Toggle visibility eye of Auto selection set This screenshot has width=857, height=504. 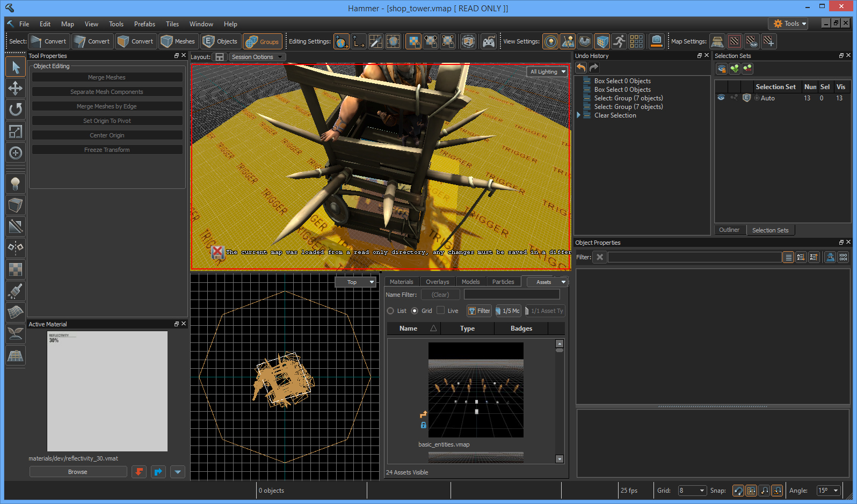tap(721, 98)
